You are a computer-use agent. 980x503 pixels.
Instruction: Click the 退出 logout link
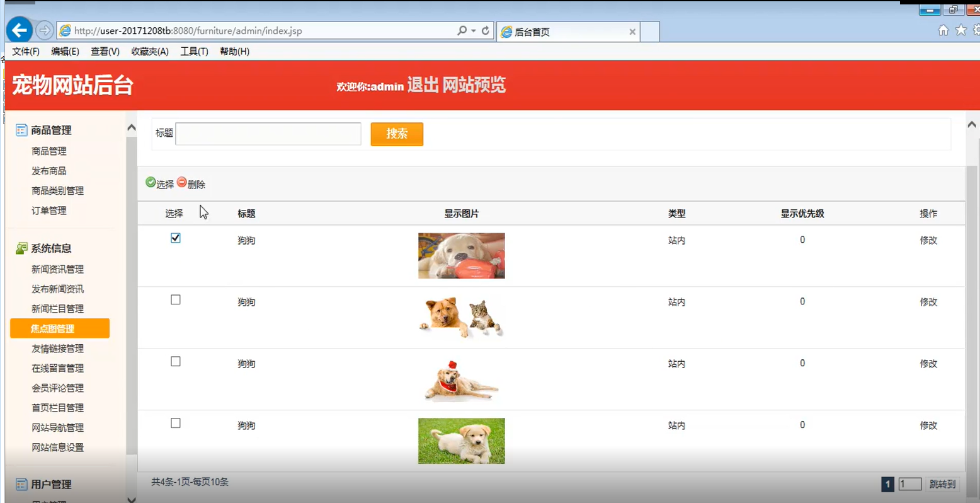pos(423,85)
